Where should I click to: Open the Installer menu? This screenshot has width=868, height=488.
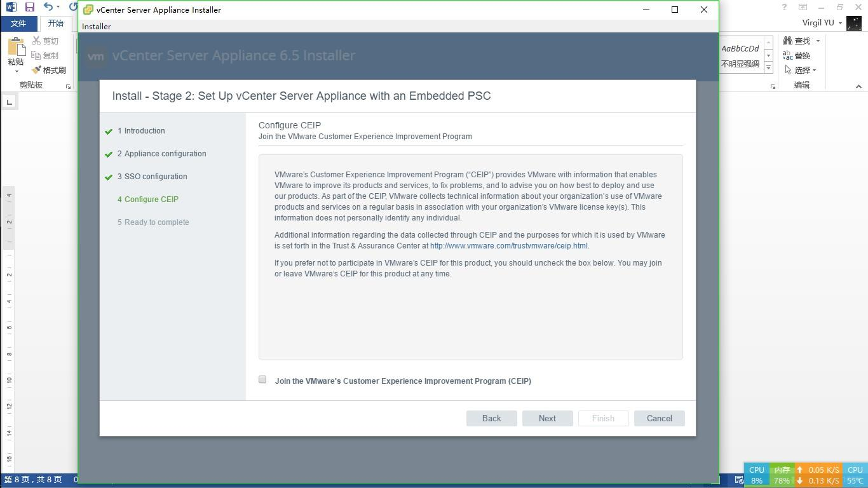96,26
